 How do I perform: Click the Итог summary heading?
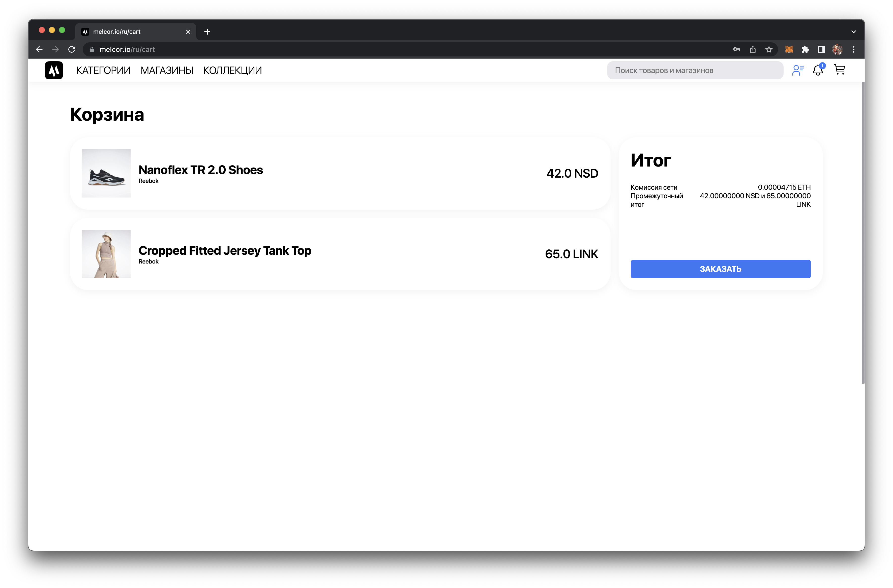pos(651,160)
